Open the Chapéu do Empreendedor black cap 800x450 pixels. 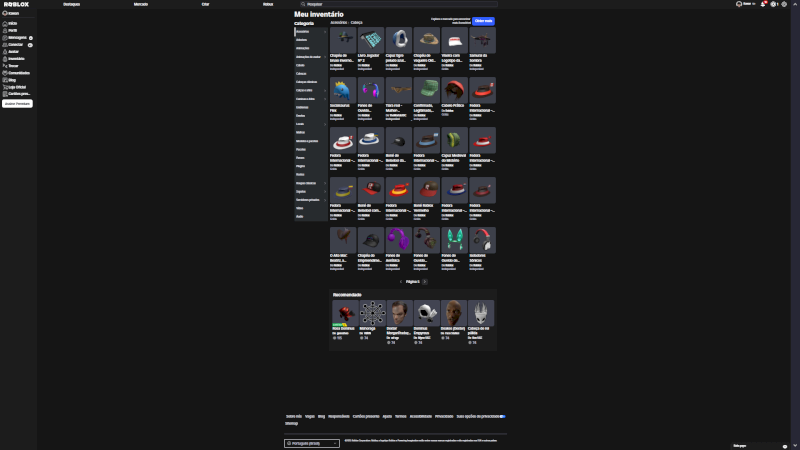click(371, 240)
